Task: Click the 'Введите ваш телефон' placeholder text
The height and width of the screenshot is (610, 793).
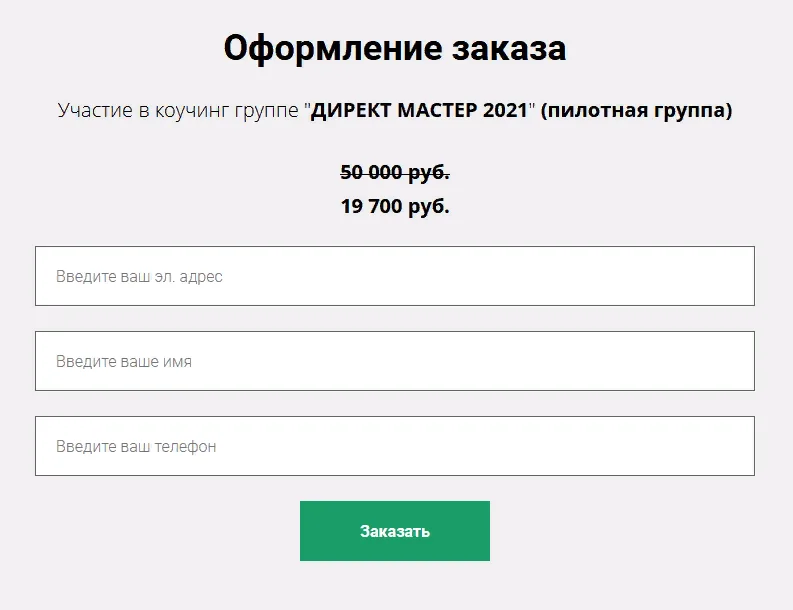Action: coord(136,446)
